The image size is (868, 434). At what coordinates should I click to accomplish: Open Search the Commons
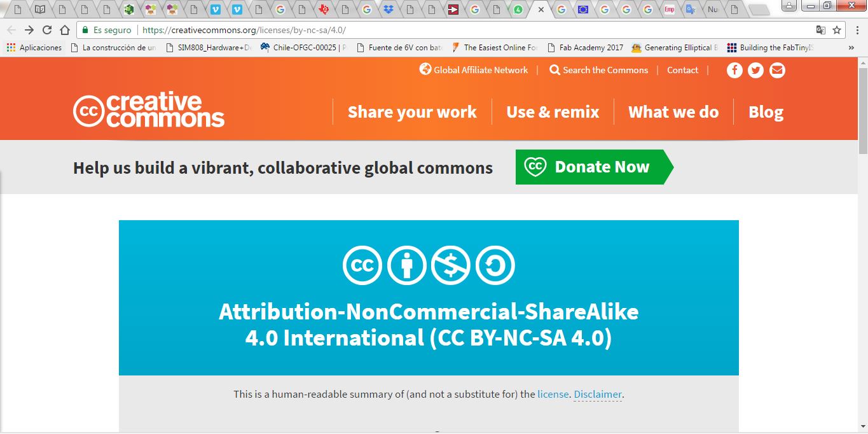tap(599, 70)
